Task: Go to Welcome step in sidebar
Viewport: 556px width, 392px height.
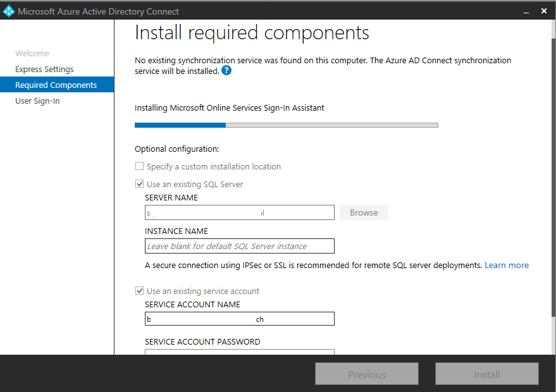Action: coord(32,54)
